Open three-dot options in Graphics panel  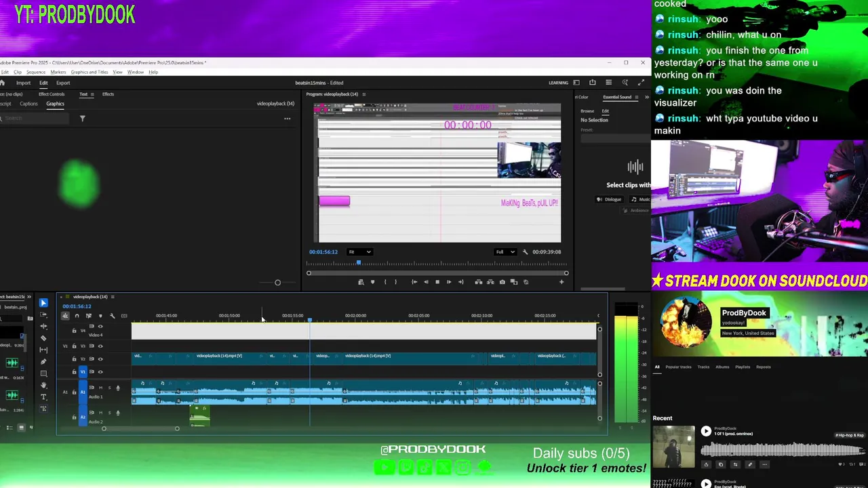[x=287, y=119]
